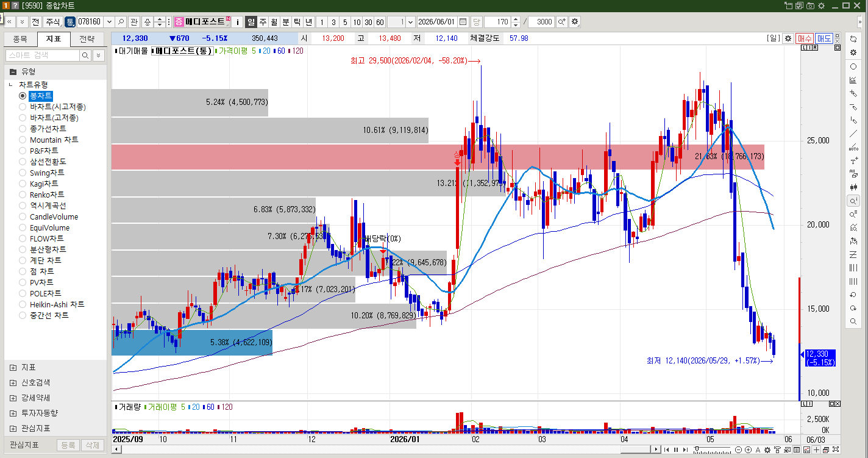Select the 분 minute period button
This screenshot has height=458, width=868.
[286, 22]
